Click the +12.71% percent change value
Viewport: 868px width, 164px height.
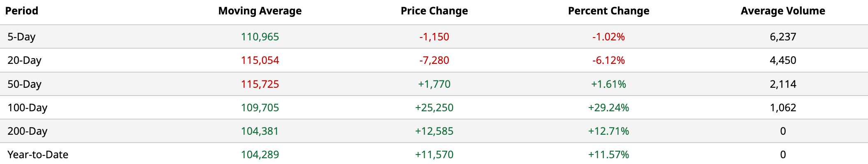click(609, 131)
